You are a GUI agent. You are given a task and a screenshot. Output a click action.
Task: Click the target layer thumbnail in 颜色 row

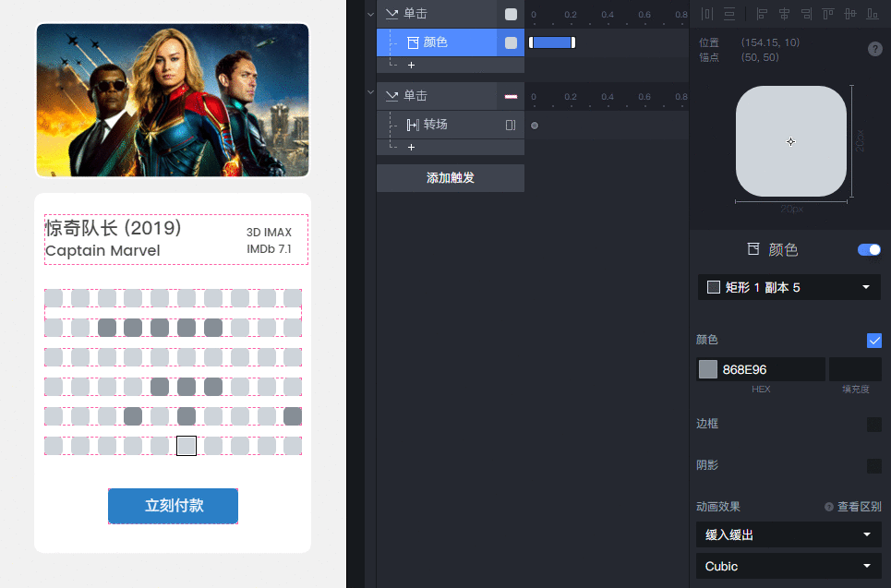[x=511, y=42]
